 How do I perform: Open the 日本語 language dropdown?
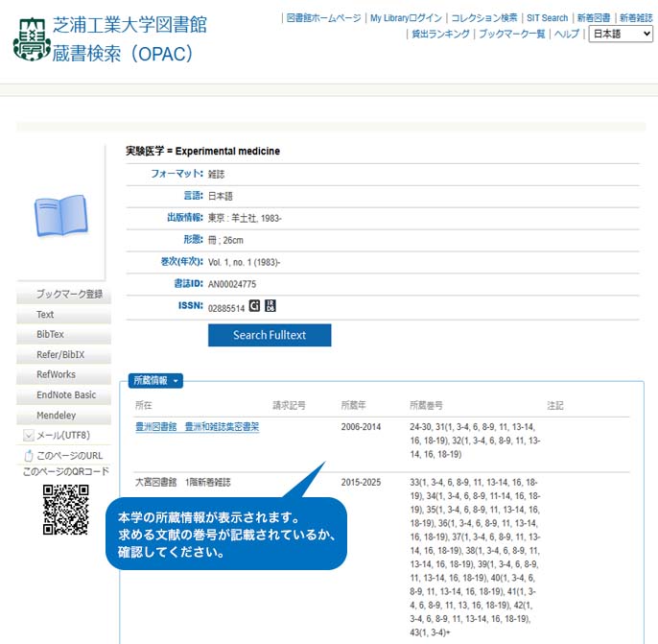click(x=621, y=34)
